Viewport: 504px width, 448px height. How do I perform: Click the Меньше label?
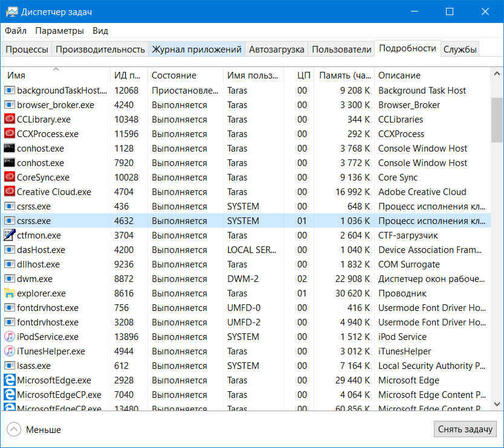[44, 430]
